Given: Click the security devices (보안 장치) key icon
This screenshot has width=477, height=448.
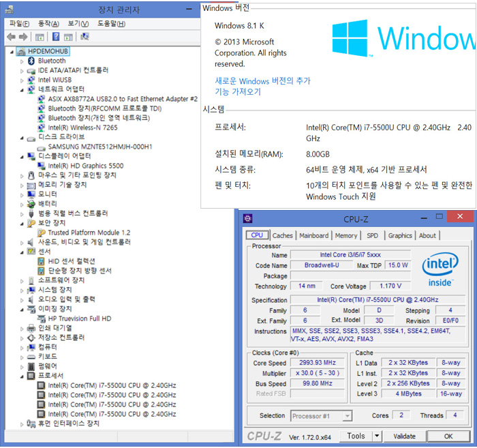Looking at the screenshot, I should [31, 223].
